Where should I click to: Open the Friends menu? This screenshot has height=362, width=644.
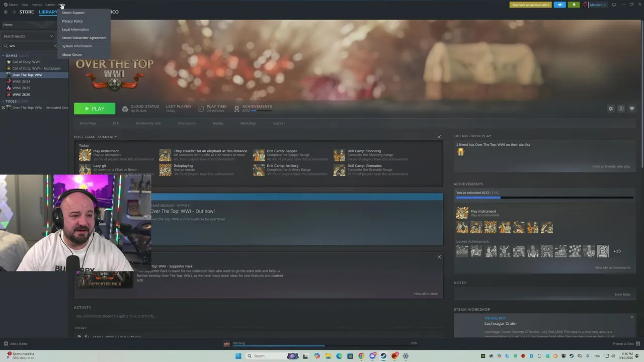click(x=37, y=5)
